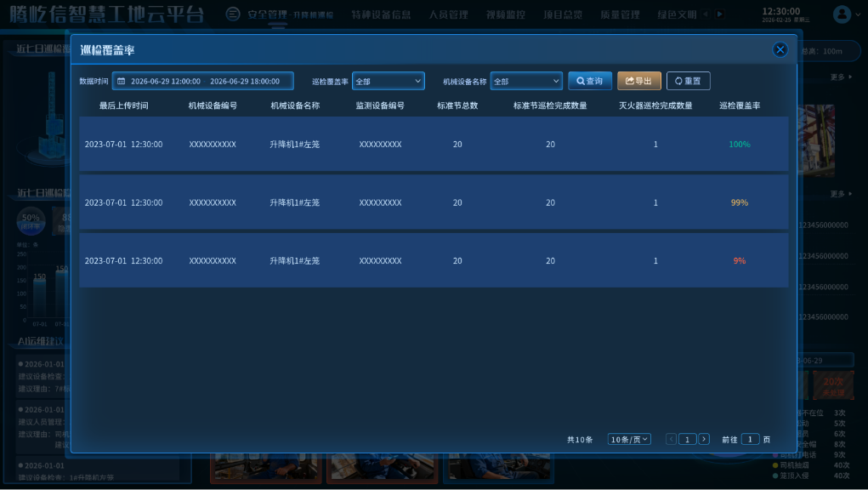The height and width of the screenshot is (490, 868).
Task: Go to previous page arrow
Action: 672,439
